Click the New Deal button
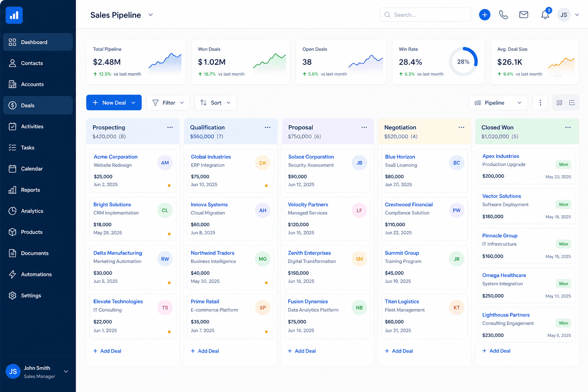The image size is (588, 392). [114, 103]
